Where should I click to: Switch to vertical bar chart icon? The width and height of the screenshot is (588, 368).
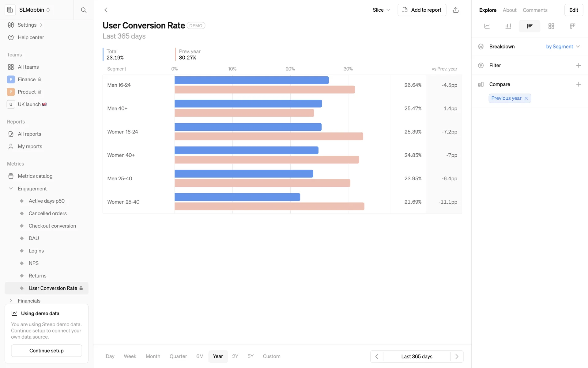[x=508, y=26]
